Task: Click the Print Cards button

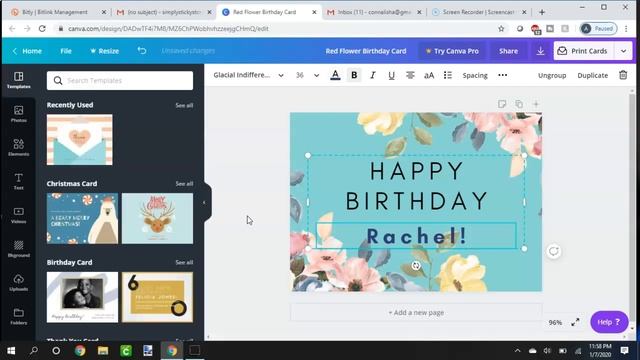Action: pyautogui.click(x=583, y=51)
